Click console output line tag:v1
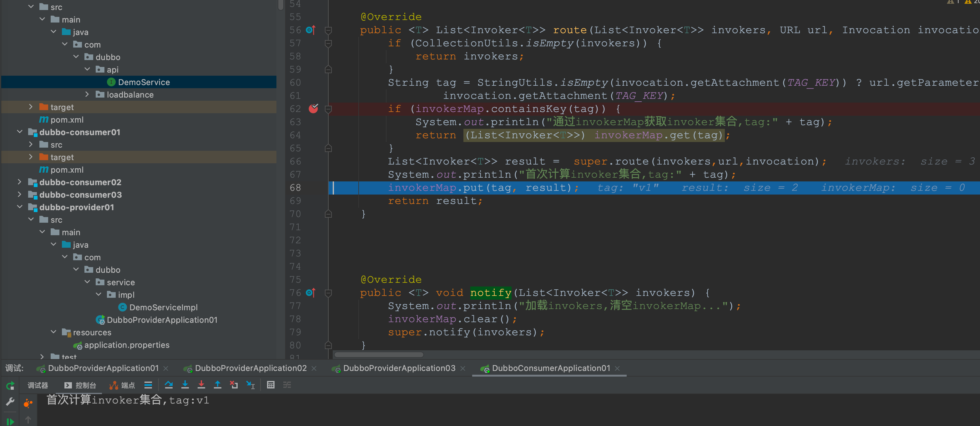Image resolution: width=980 pixels, height=426 pixels. (x=128, y=400)
